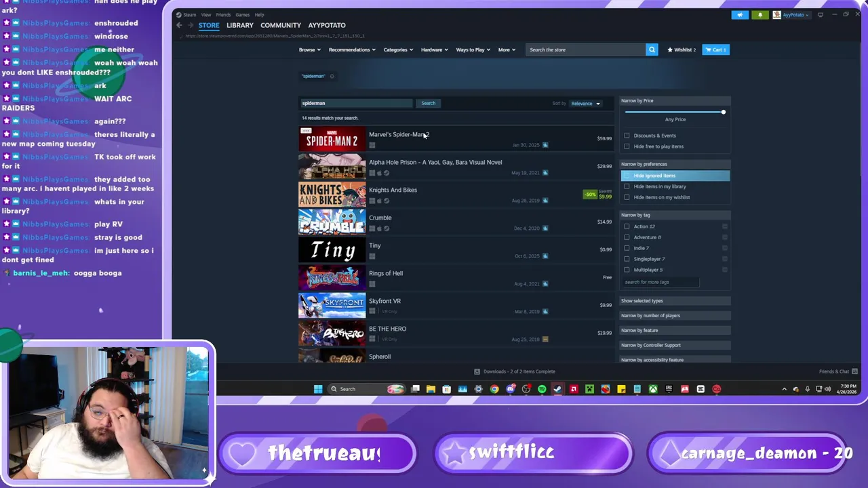
Task: Open File Explorer from the taskbar
Action: point(431,389)
